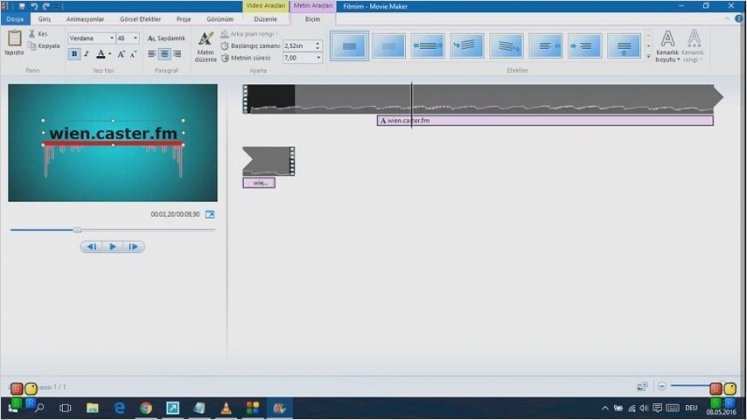Choose the last text effect with downward arrow
Image resolution: width=747 pixels, height=420 pixels.
(x=624, y=46)
